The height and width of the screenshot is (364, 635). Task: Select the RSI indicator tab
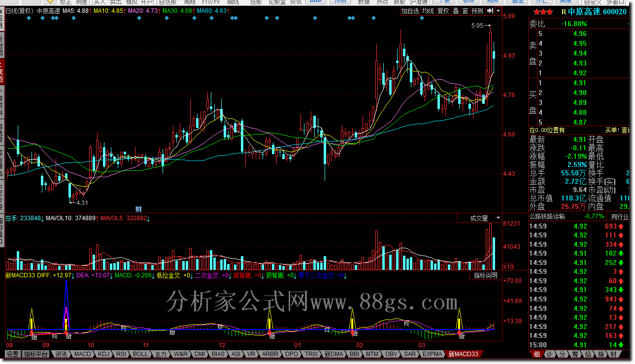pyautogui.click(x=121, y=354)
